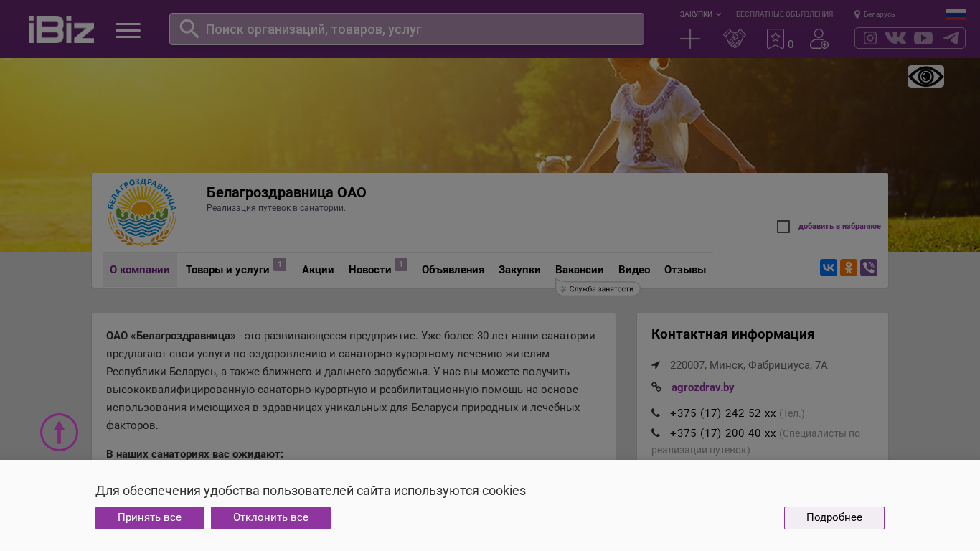980x551 pixels.
Task: Click phone icon next to 242 52 number
Action: tap(656, 413)
